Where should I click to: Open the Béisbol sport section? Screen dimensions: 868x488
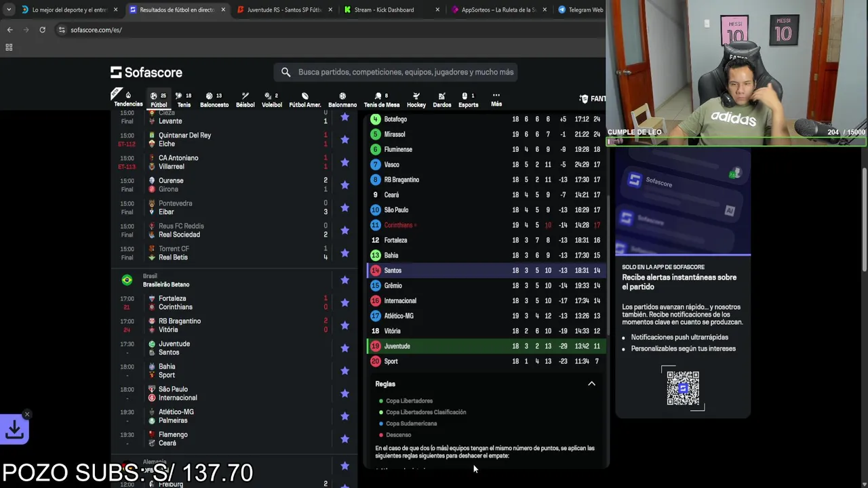pyautogui.click(x=245, y=100)
